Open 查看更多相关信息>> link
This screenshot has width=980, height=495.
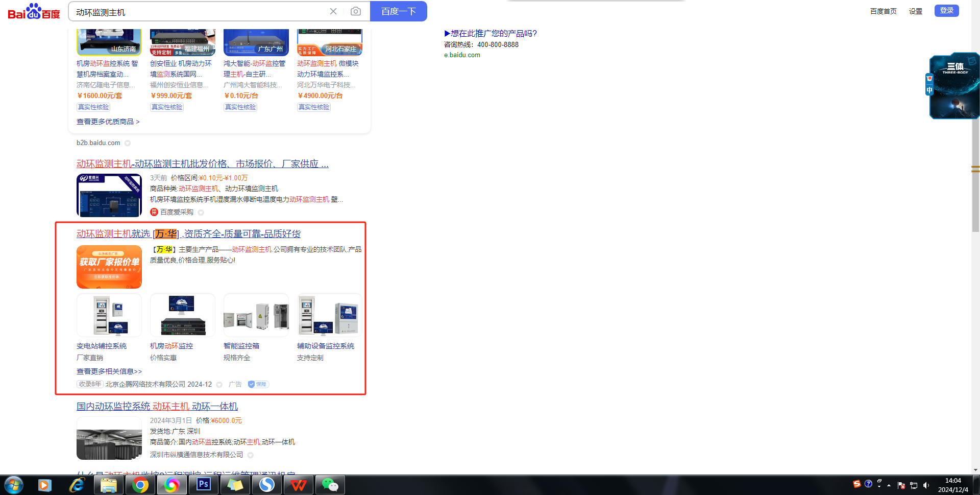pos(109,371)
